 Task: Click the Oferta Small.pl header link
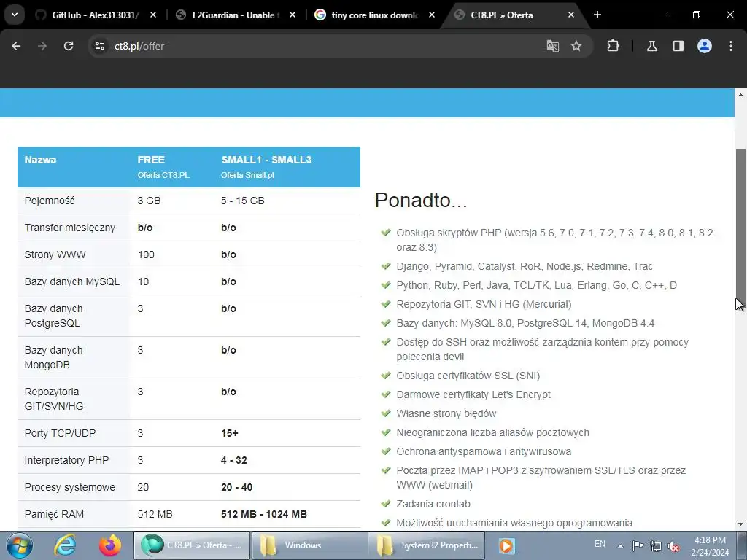point(247,175)
